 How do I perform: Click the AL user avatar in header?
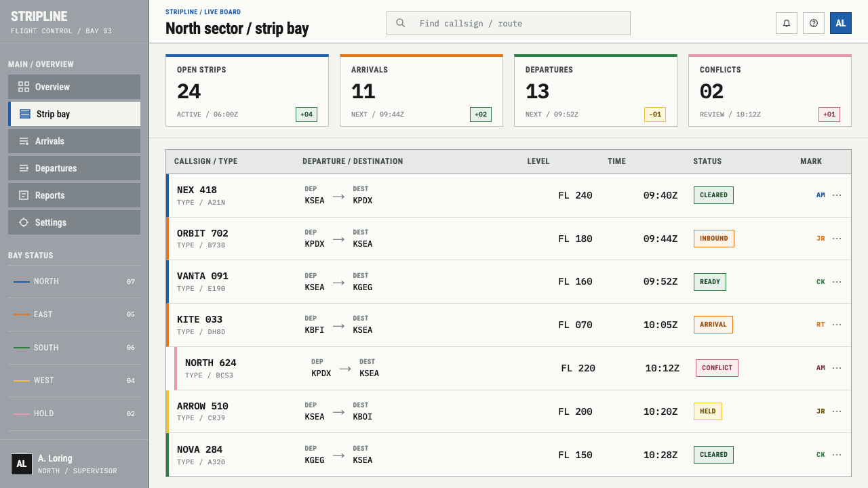tap(841, 23)
